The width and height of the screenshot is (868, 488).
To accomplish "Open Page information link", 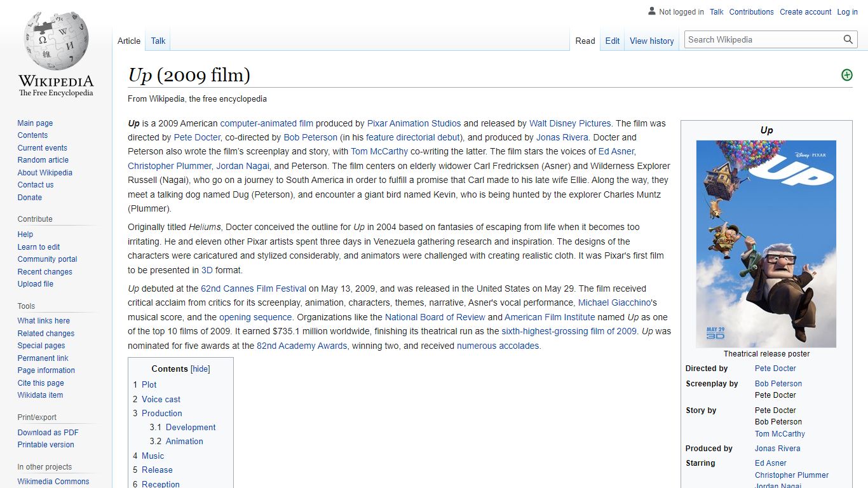I will tap(46, 370).
